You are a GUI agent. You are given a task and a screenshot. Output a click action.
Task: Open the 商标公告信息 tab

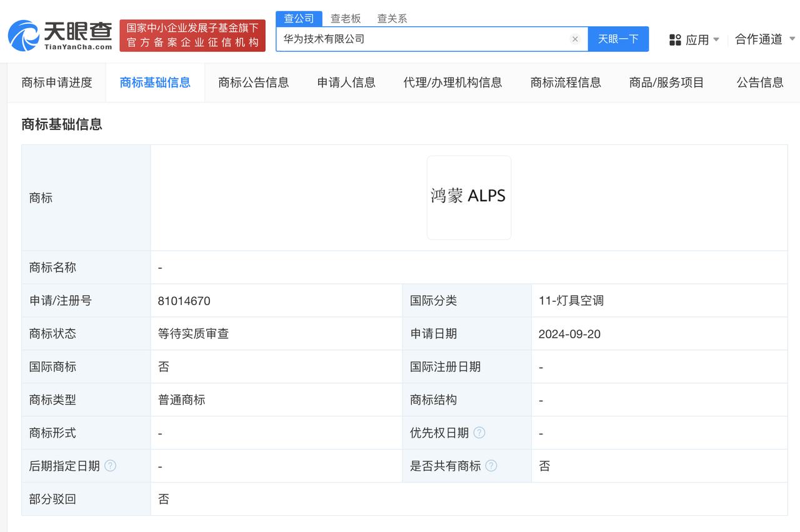click(x=254, y=83)
